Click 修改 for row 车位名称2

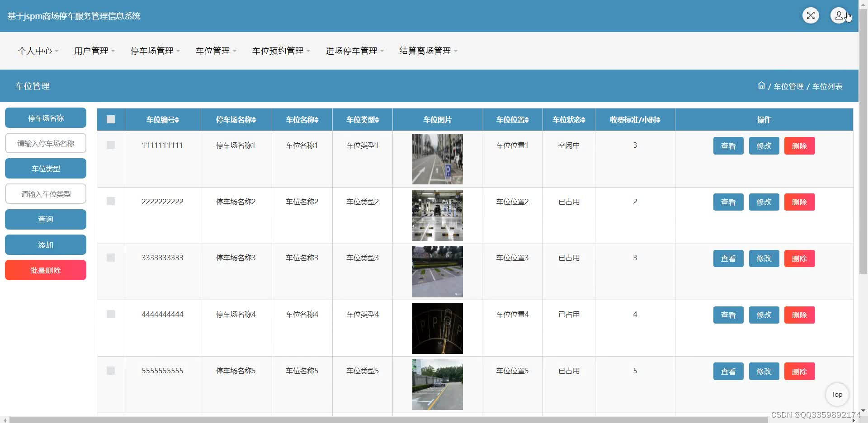[764, 202]
